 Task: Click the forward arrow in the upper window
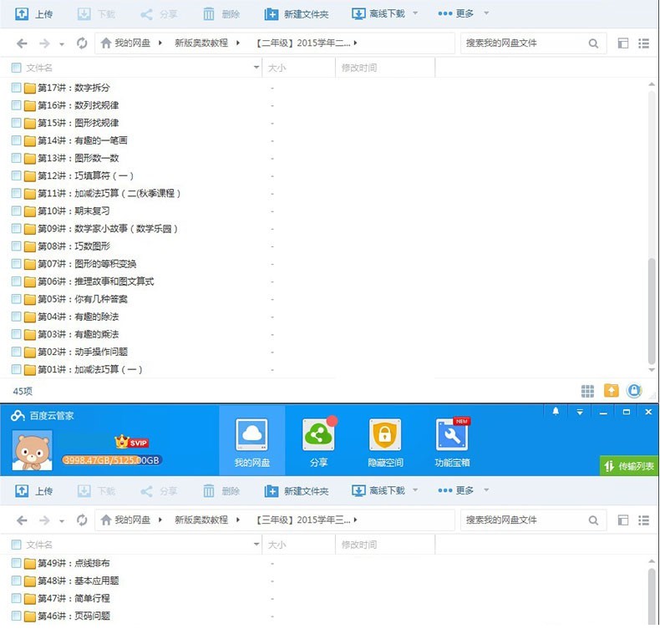[x=44, y=43]
